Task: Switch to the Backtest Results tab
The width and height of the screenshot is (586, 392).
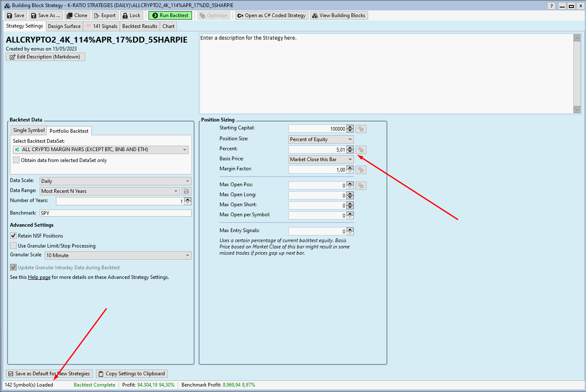Action: [140, 26]
